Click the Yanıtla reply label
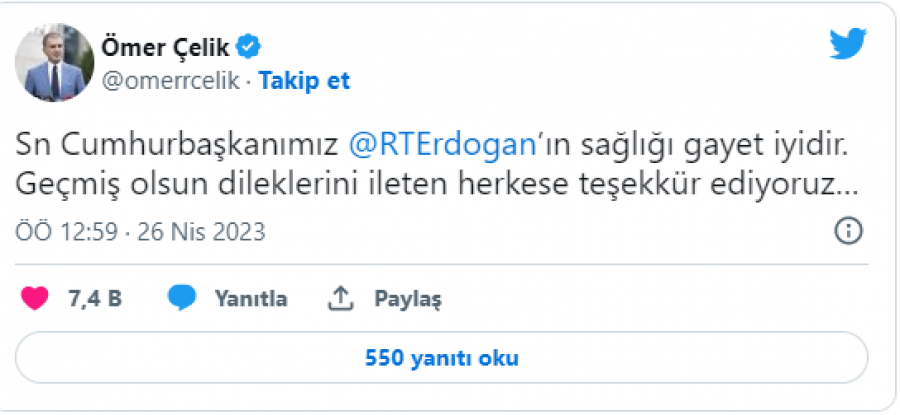Screen dimensions: 900x415 click(x=251, y=298)
